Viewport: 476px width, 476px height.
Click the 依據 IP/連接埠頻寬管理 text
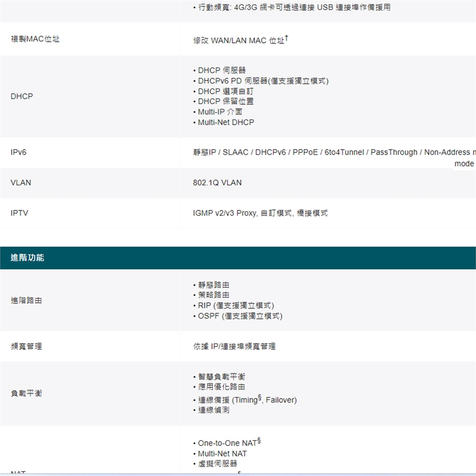234,347
